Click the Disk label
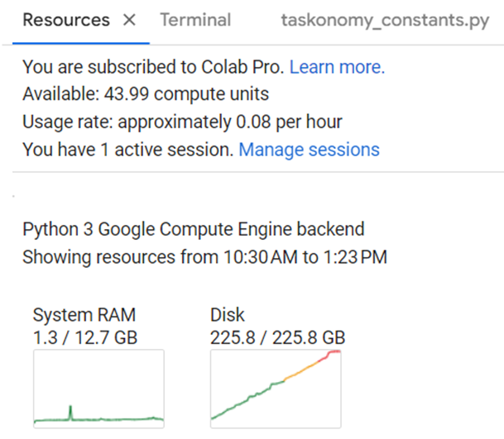 228,315
